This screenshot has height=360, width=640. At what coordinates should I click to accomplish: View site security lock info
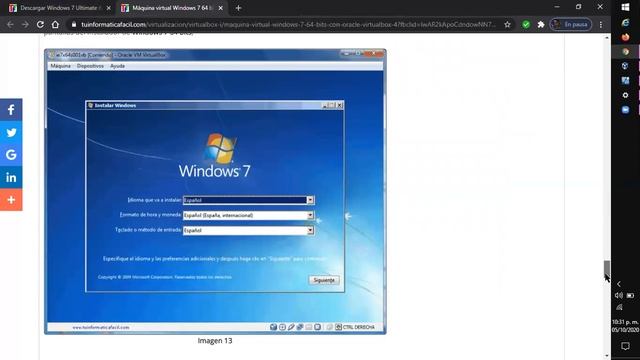click(74, 24)
